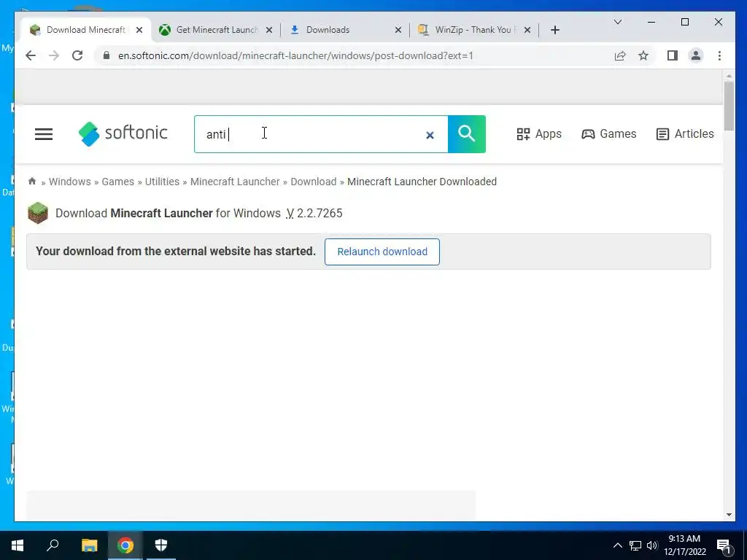The width and height of the screenshot is (747, 560).
Task: Click the Relaunch download button
Action: click(382, 252)
